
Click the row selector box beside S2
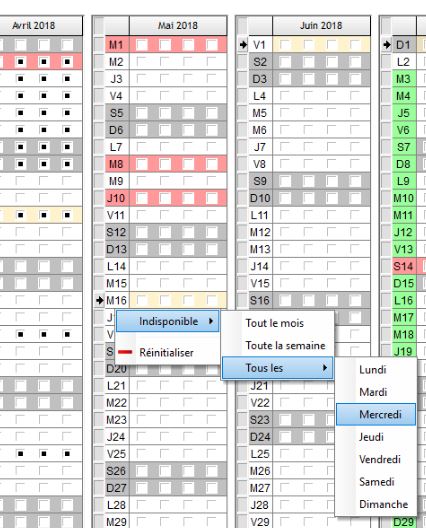pyautogui.click(x=243, y=62)
